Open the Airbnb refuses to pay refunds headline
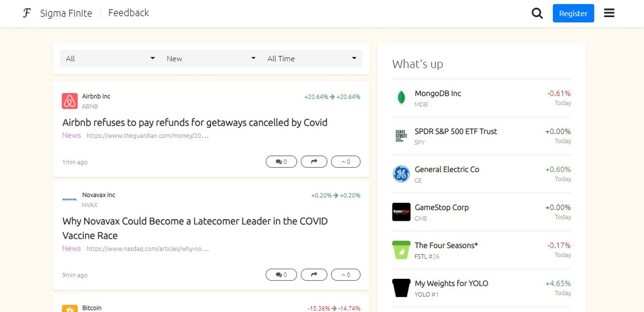This screenshot has width=644, height=312. pos(195,122)
